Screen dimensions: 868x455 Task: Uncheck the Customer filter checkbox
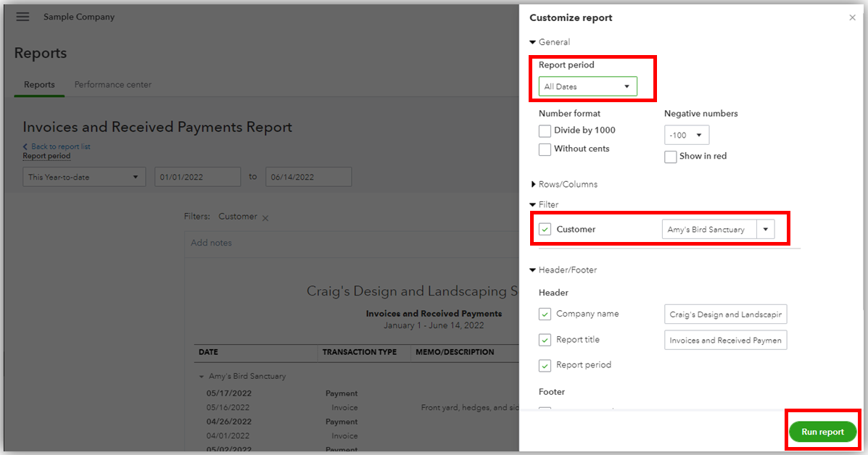[x=545, y=230]
